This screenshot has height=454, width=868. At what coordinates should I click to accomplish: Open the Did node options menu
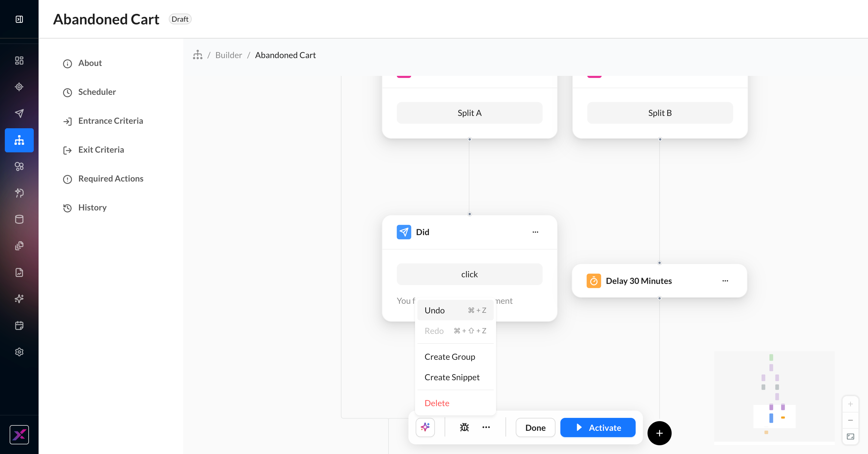536,232
